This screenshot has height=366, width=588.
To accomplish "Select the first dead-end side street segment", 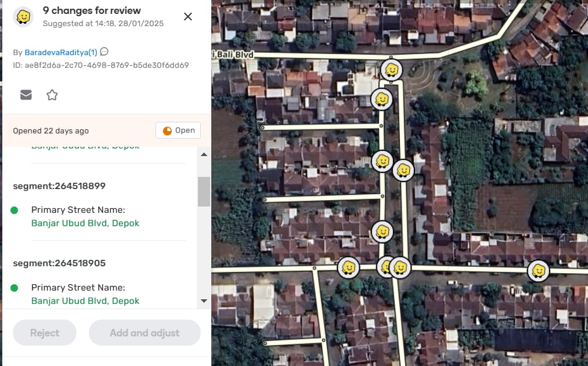I will 322,127.
